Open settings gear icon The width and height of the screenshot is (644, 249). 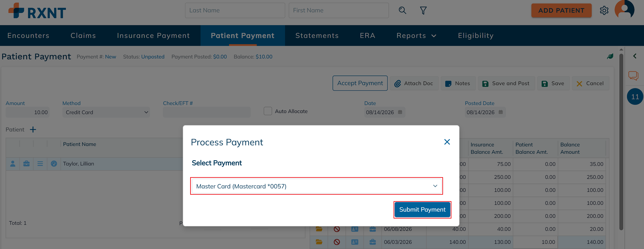pyautogui.click(x=604, y=11)
